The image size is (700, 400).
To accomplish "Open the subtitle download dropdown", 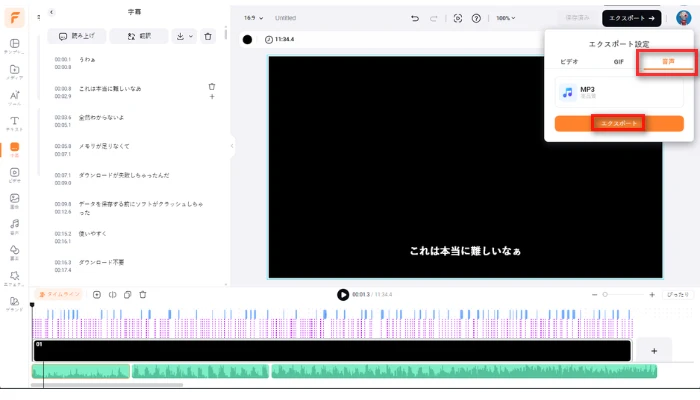I will click(x=184, y=36).
